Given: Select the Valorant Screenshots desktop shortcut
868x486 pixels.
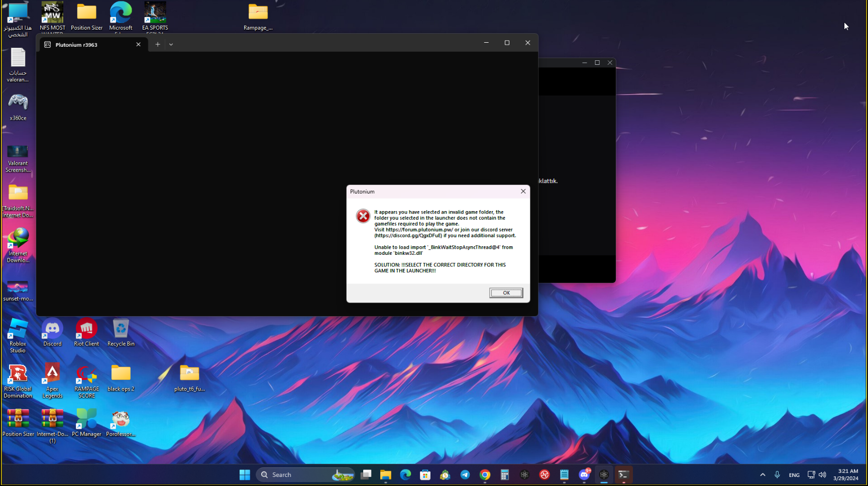Looking at the screenshot, I should point(18,159).
